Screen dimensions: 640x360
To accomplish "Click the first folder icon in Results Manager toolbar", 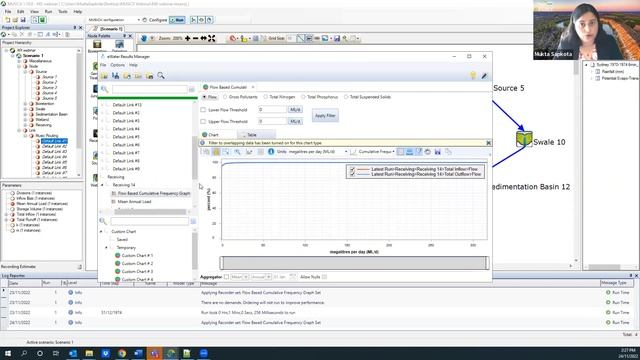I will point(104,76).
